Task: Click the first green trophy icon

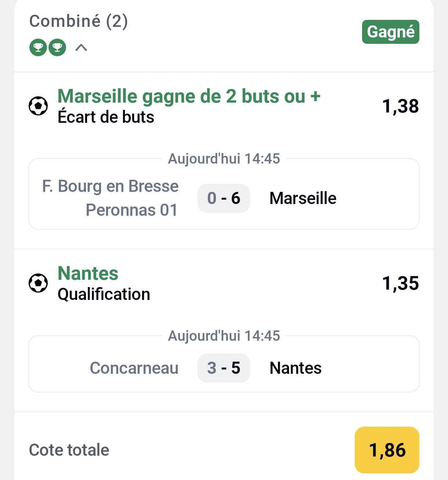Action: [38, 48]
